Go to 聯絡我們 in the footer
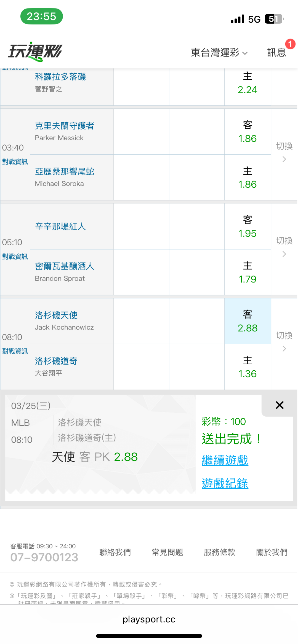 (x=115, y=552)
